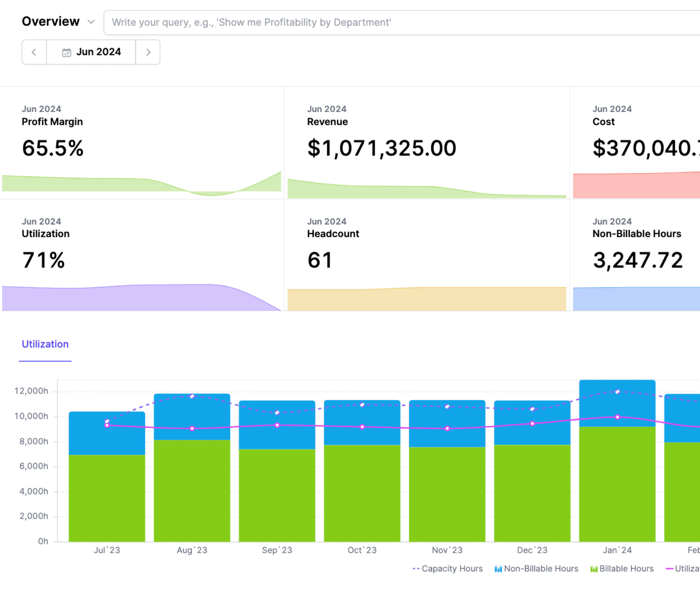Screen dimensions: 700x591
Task: Go to previous month with left arrow
Action: (34, 52)
